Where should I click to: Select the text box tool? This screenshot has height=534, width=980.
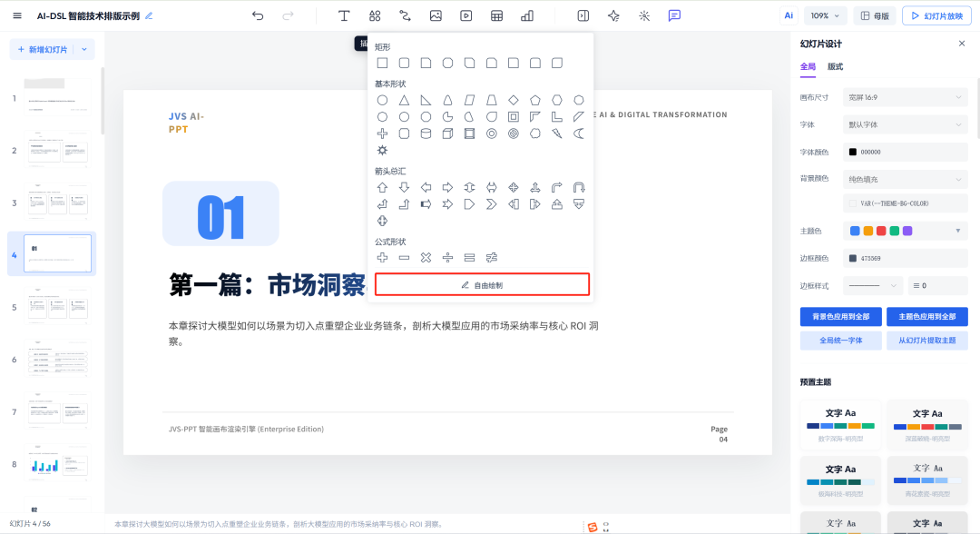344,15
